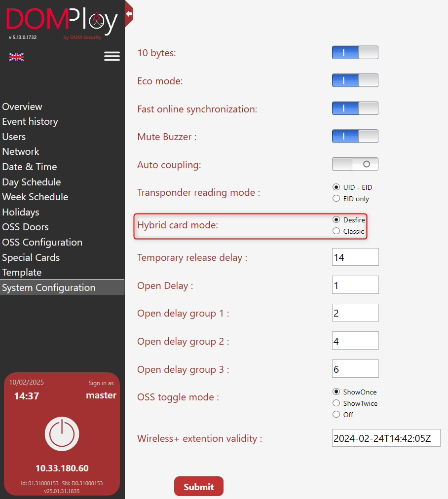Screen dimensions: 448x499
Task: Enable the Auto coupling switch
Action: [355, 164]
